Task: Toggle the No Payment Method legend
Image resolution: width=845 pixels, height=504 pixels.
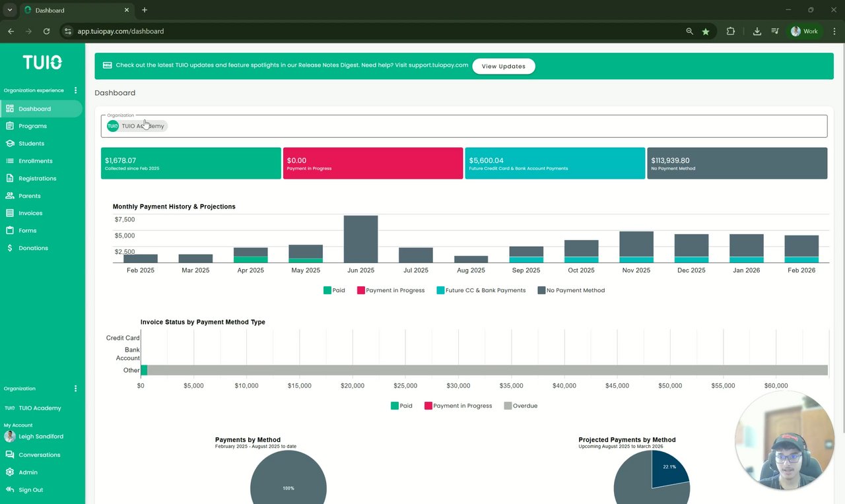Action: [x=571, y=290]
